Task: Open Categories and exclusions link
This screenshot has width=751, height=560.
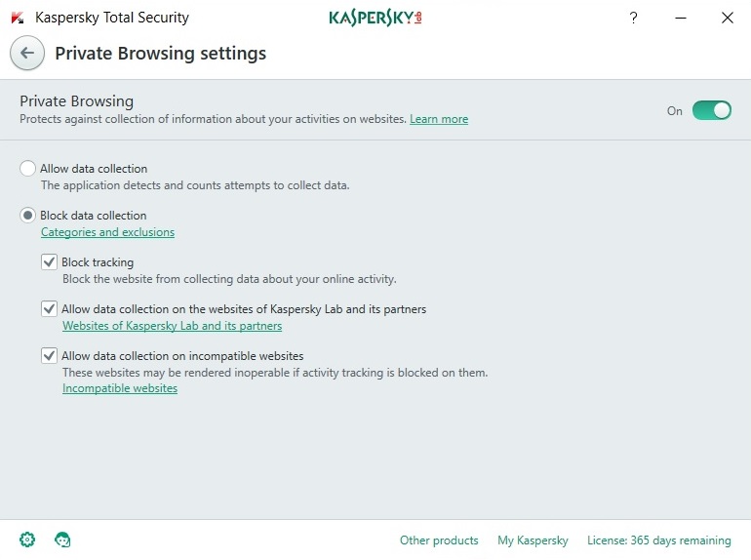Action: (x=107, y=232)
